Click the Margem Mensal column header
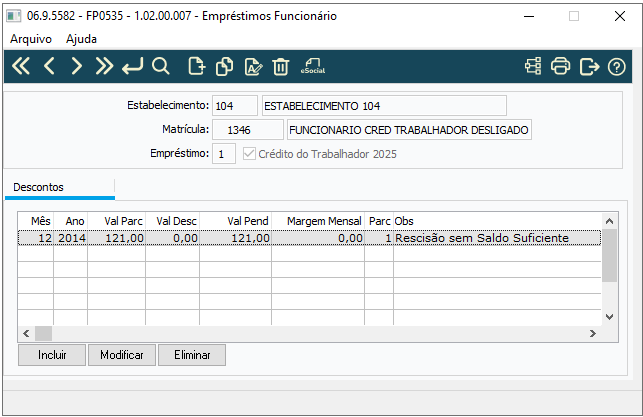643x417 pixels. [x=318, y=221]
